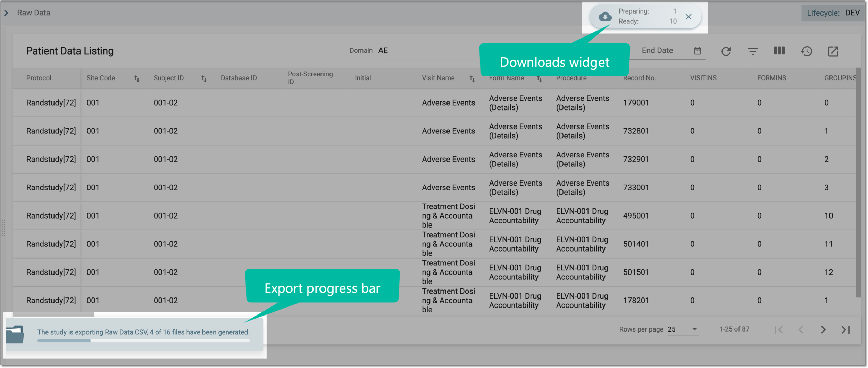
Task: Click the vertical table scrollbar
Action: (858, 182)
